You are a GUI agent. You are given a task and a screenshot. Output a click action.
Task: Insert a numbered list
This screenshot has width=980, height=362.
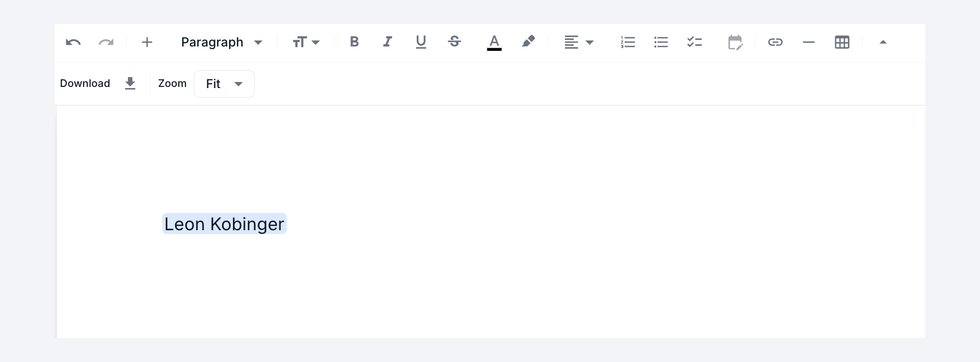coord(628,42)
